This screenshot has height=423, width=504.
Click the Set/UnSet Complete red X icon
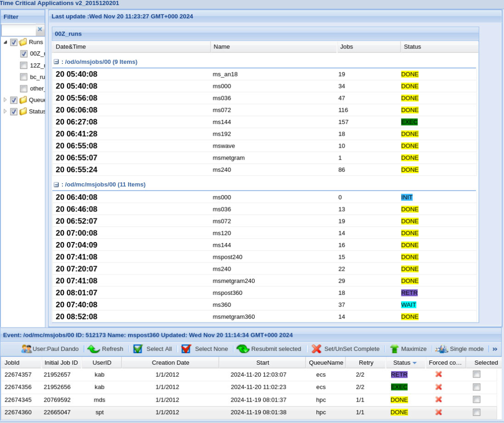click(316, 348)
